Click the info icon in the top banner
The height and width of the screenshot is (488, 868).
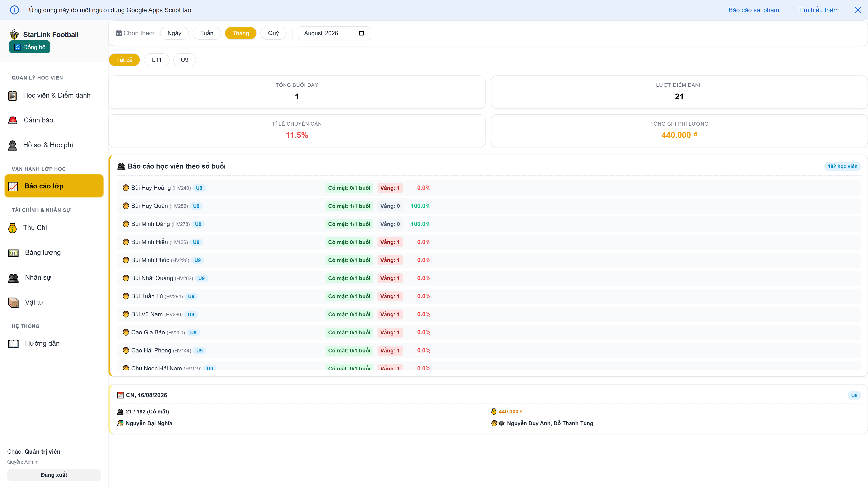pos(14,10)
